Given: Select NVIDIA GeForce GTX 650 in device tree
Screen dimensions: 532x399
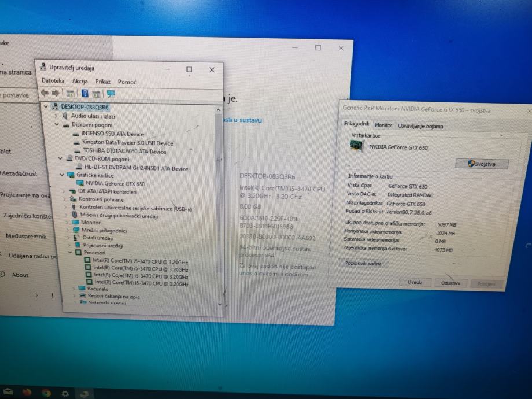Looking at the screenshot, I should pos(115,183).
